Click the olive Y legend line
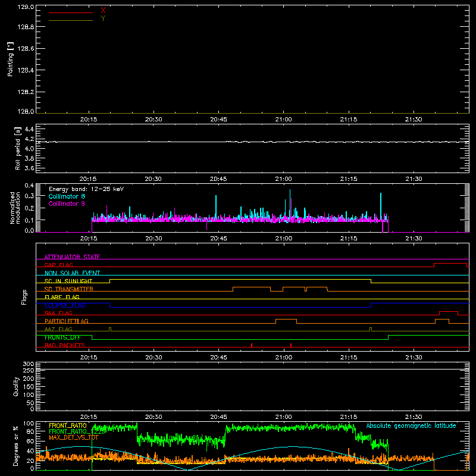Screen dimensions: 476x476 tap(71, 20)
